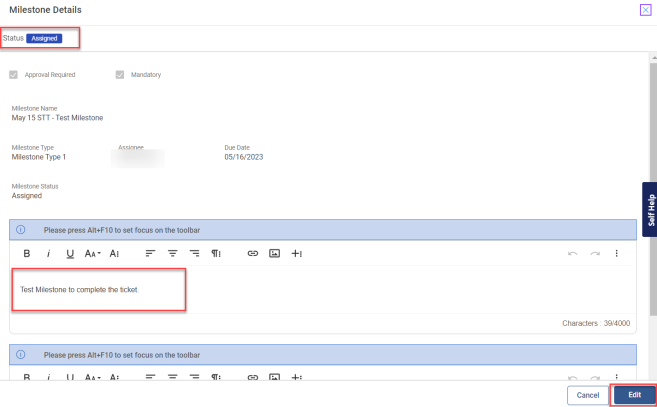Center align text in first editor
This screenshot has height=407, width=657.
click(x=172, y=254)
